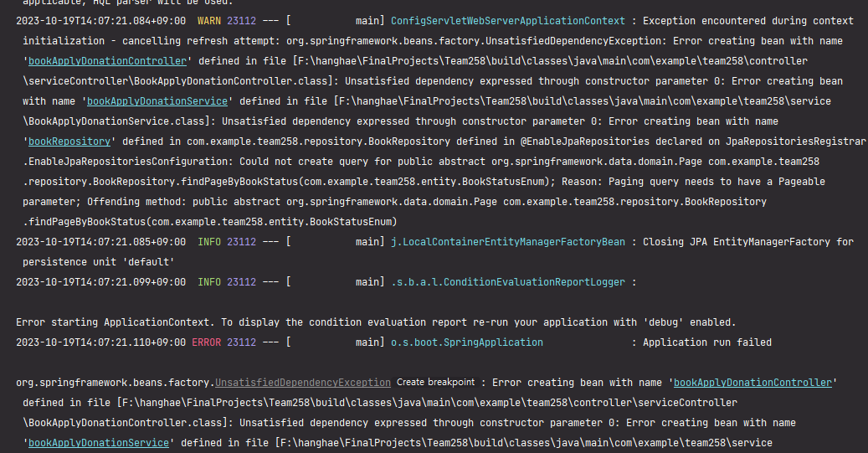The height and width of the screenshot is (453, 868).
Task: Open the UnsatisfiedDependencyException class link
Action: click(x=303, y=383)
